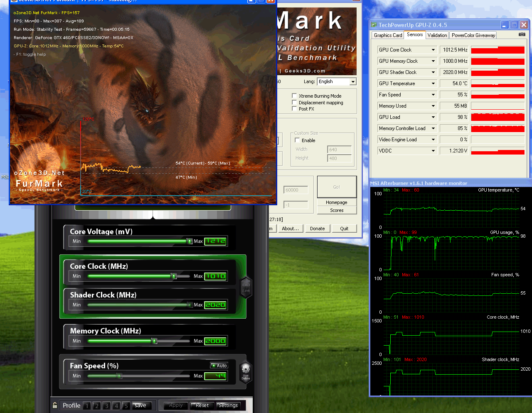Select the Sensors tab in GPU-Z
This screenshot has width=532, height=413.
point(415,34)
